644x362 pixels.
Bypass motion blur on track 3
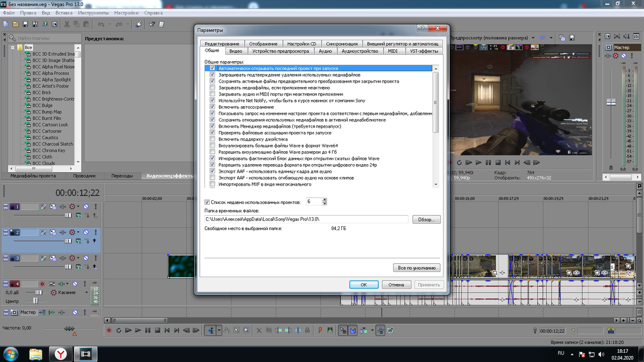point(43,258)
